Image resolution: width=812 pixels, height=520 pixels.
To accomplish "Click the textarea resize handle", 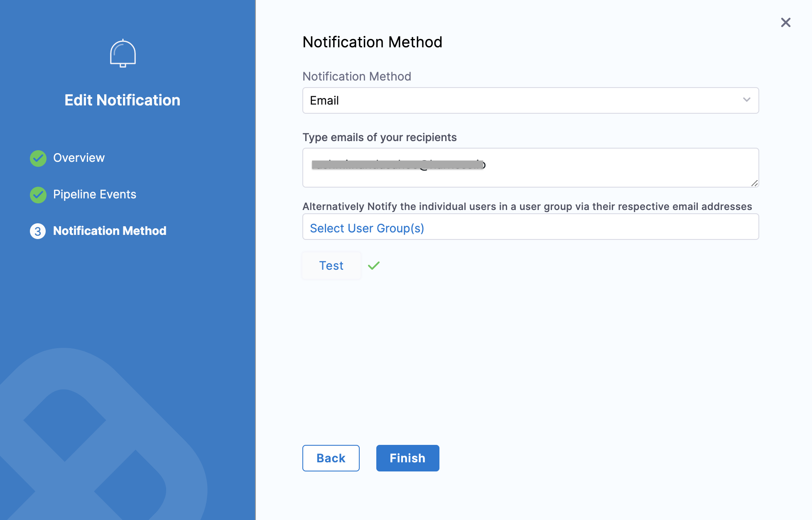I will point(754,183).
